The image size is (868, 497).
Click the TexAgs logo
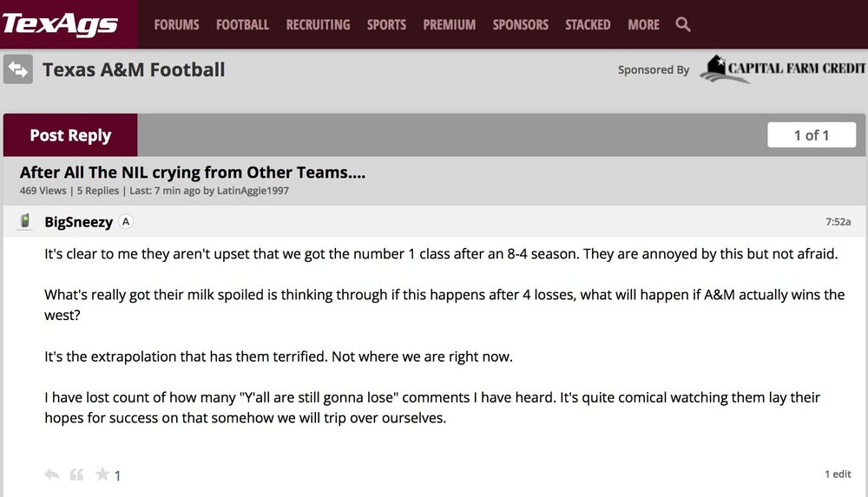click(x=60, y=24)
